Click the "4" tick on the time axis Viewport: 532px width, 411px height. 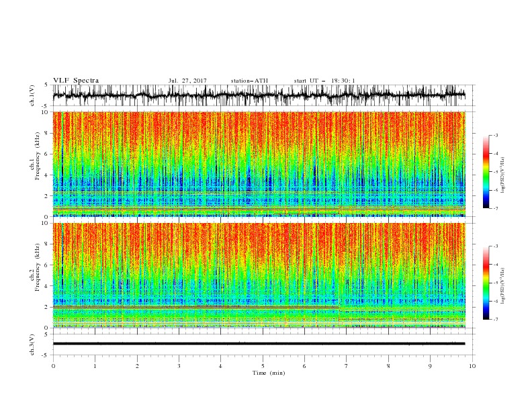pos(221,366)
